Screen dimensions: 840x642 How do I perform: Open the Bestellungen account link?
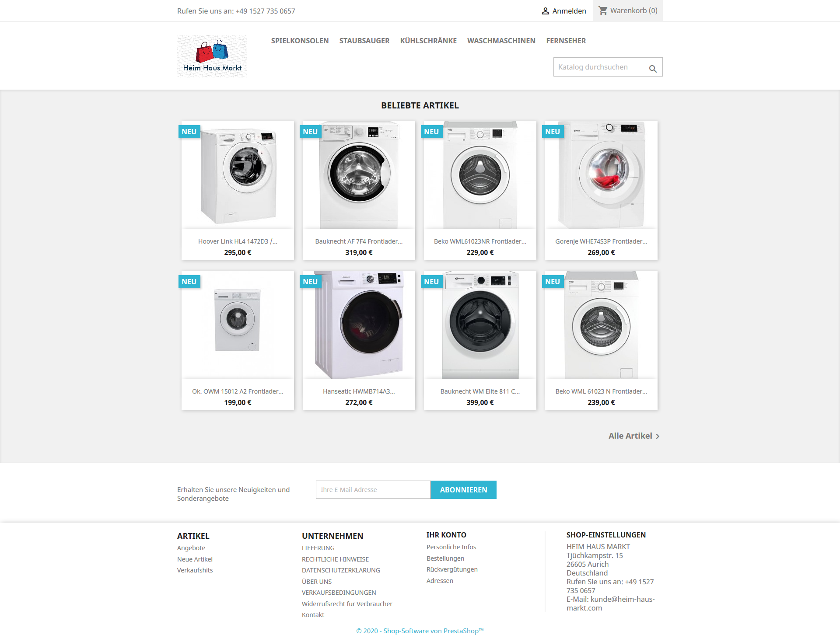point(445,558)
